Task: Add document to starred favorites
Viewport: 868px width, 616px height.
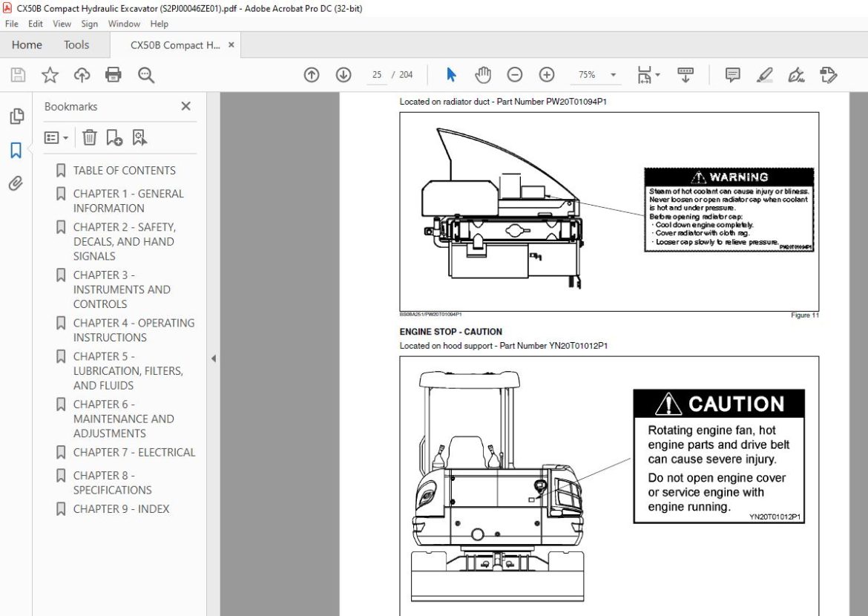Action: pos(50,75)
